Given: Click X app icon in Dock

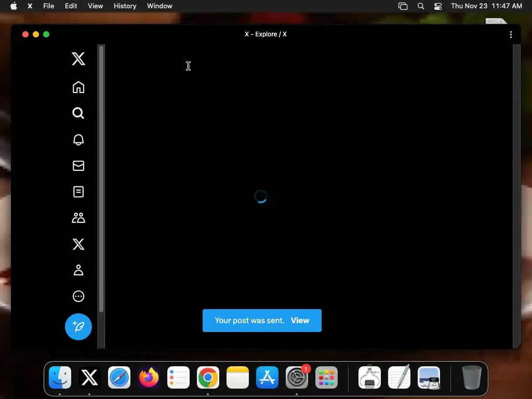Looking at the screenshot, I should (x=89, y=377).
